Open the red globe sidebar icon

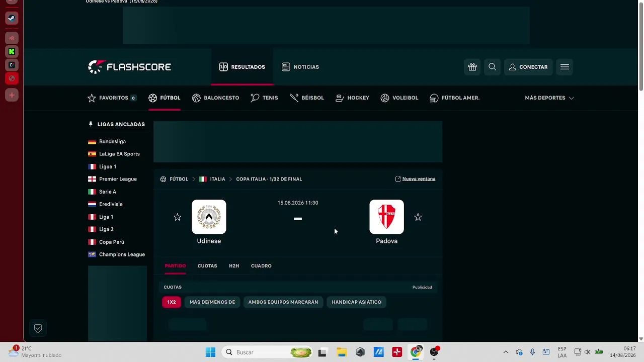click(x=12, y=78)
